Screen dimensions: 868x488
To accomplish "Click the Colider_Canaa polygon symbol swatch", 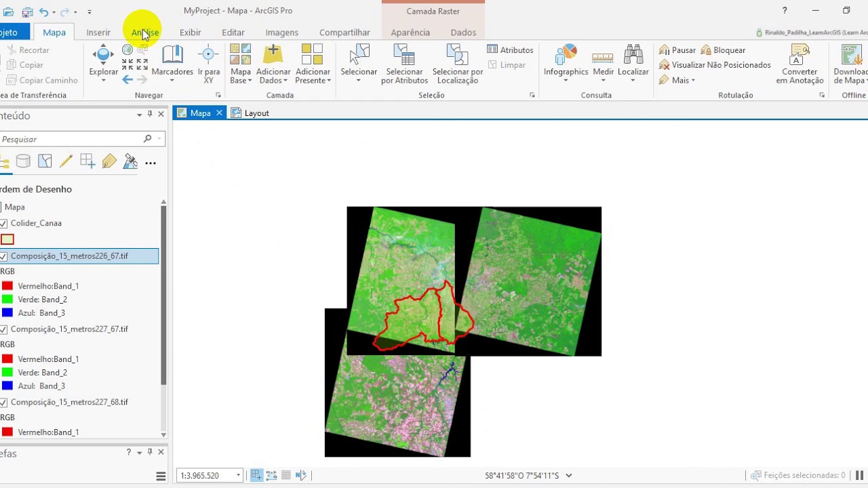I will pos(7,239).
